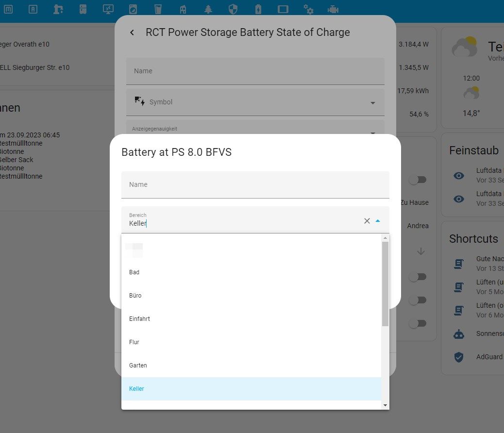Flip the switch directly below the down arrow

(418, 277)
